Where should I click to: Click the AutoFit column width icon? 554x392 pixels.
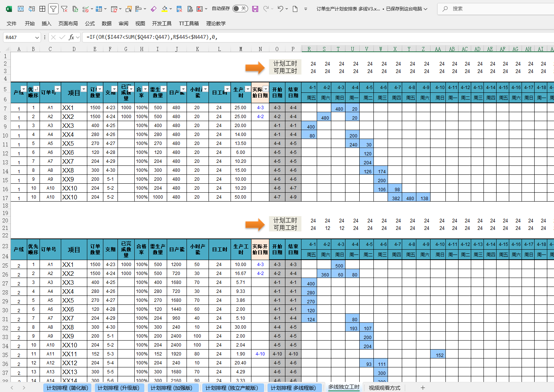click(21, 9)
